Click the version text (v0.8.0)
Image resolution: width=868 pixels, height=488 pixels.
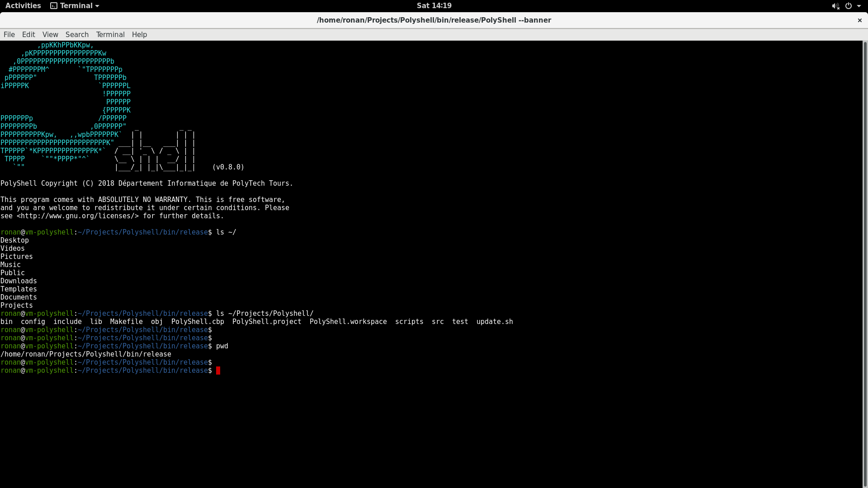228,167
